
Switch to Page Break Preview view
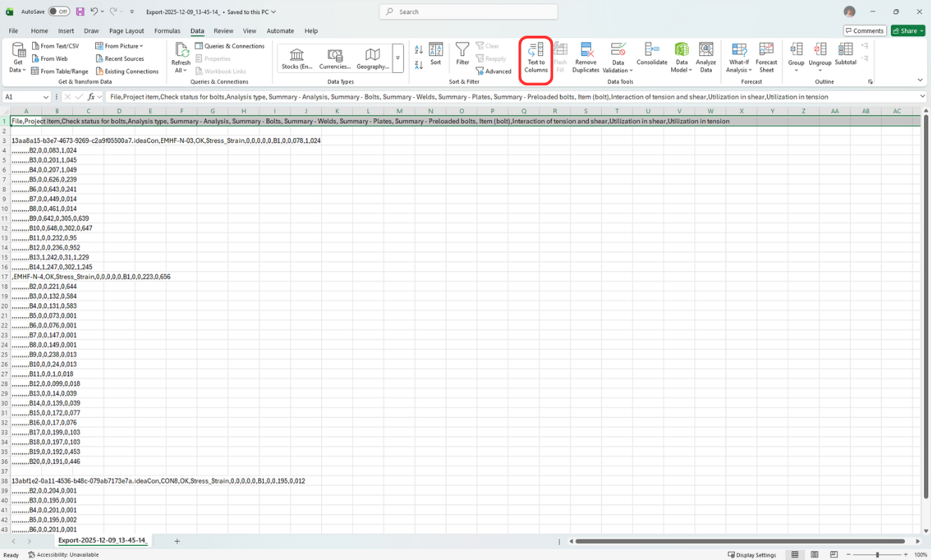[x=834, y=554]
